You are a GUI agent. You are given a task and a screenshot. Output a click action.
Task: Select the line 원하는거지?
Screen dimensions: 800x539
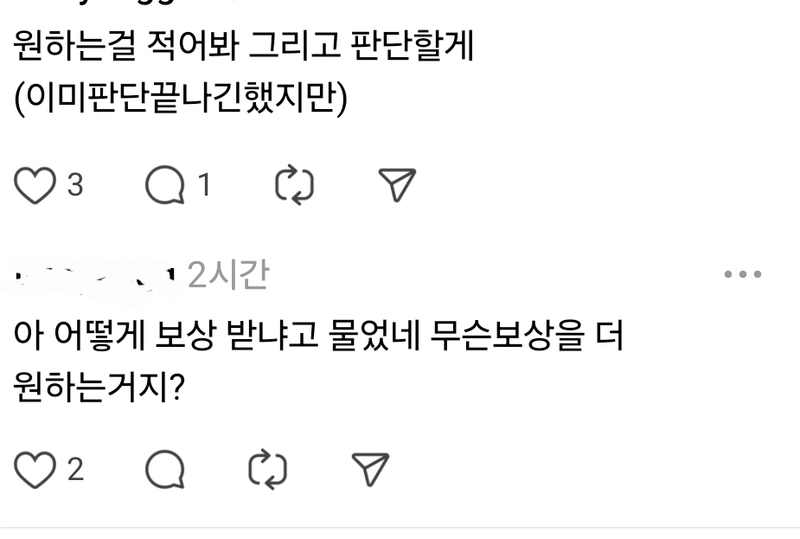98,386
